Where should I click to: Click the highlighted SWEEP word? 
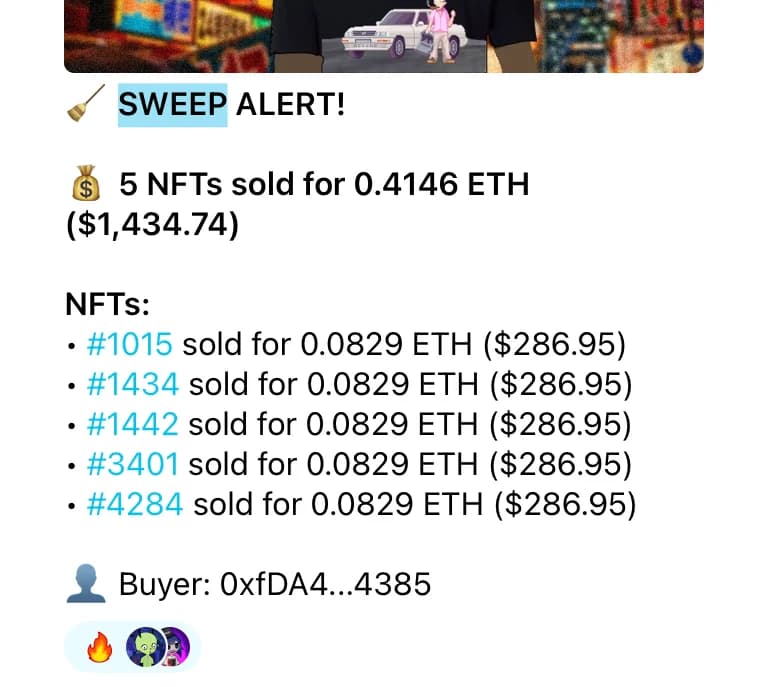172,104
